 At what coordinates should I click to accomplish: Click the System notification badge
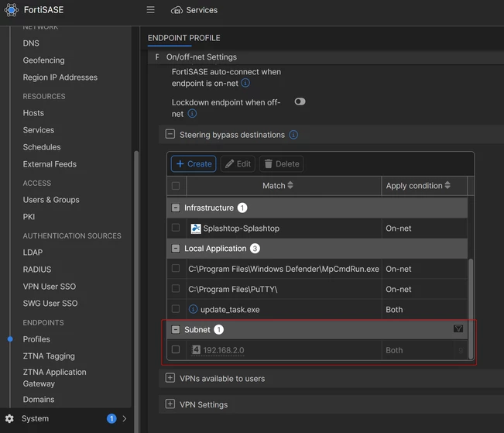pos(111,418)
